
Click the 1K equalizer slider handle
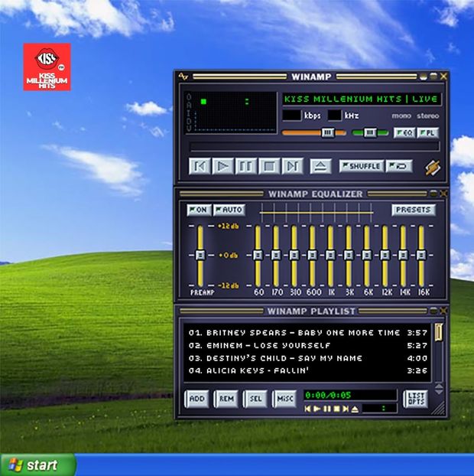point(330,255)
